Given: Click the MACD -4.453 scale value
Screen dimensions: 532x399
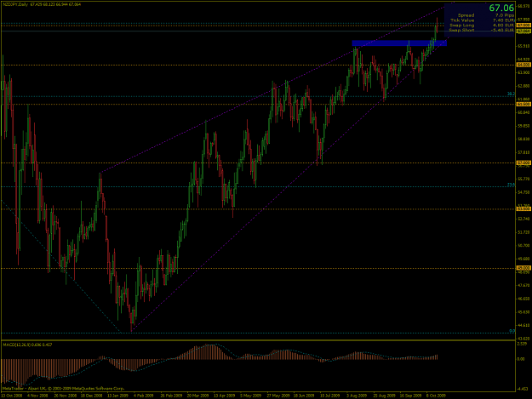Looking at the screenshot, I should point(523,389).
